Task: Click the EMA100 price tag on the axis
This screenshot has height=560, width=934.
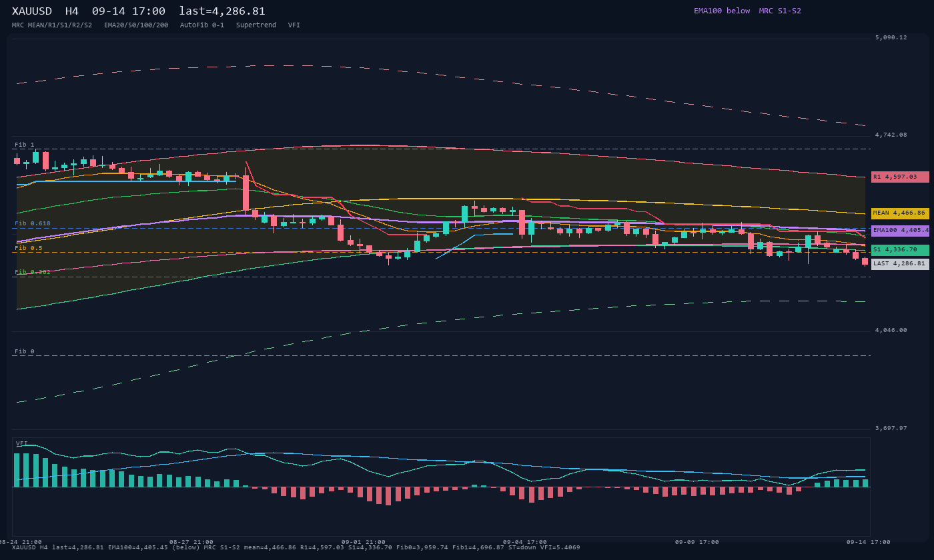Action: [x=900, y=231]
